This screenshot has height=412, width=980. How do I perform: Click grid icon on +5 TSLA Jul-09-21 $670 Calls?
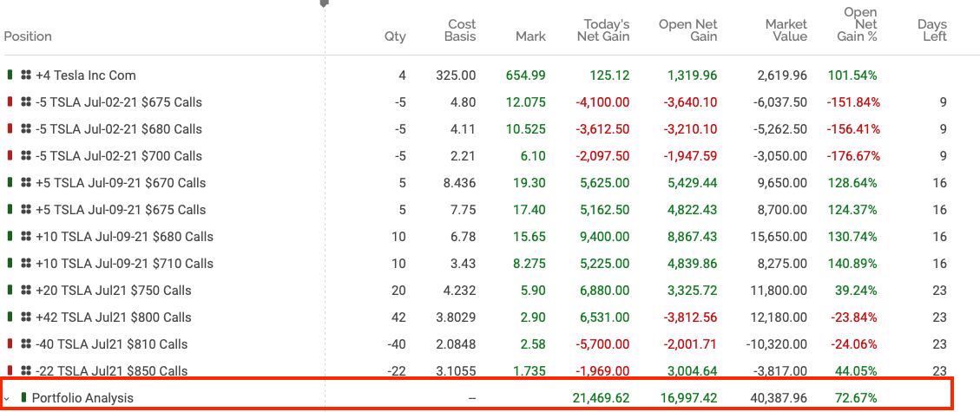point(26,183)
